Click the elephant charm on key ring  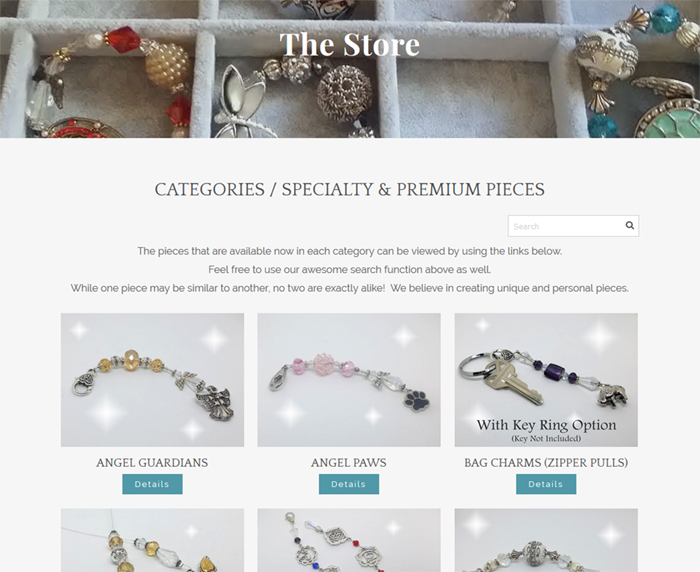coord(613,395)
